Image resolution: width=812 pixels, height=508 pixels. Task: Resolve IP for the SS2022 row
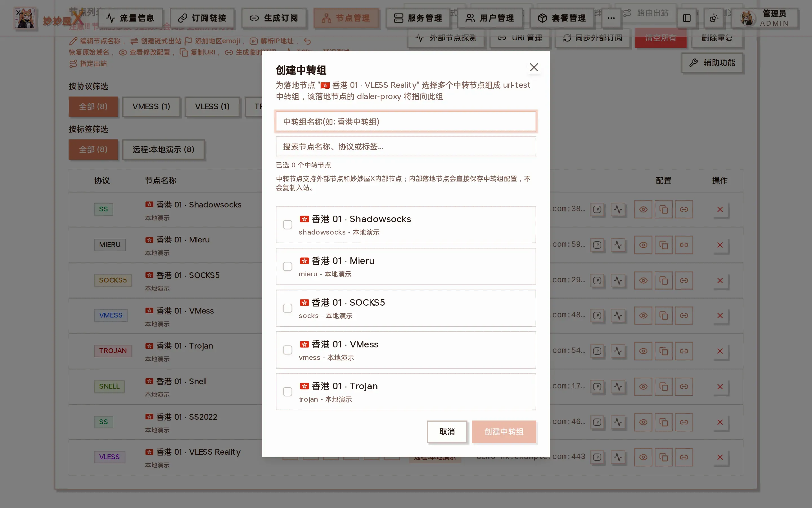597,422
